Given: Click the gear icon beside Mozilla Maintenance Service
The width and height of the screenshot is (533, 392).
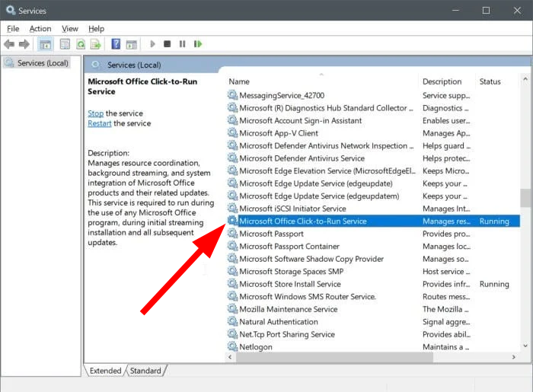Looking at the screenshot, I should pyautogui.click(x=232, y=309).
